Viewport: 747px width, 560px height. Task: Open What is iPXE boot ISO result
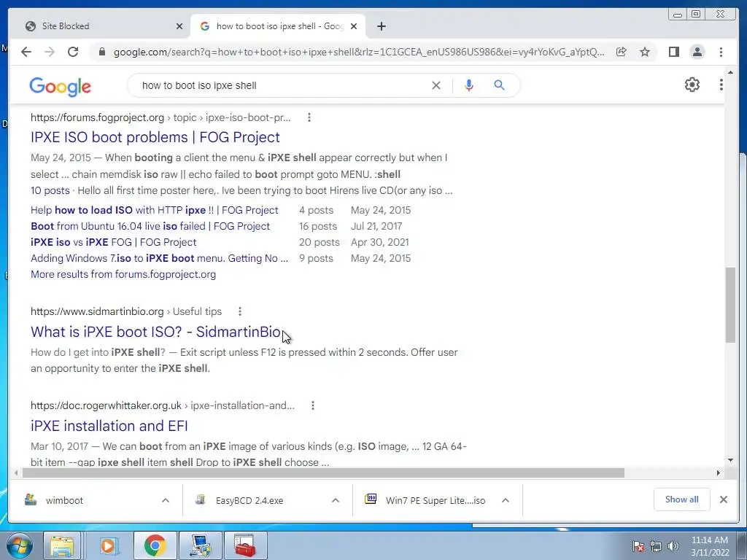tap(156, 332)
